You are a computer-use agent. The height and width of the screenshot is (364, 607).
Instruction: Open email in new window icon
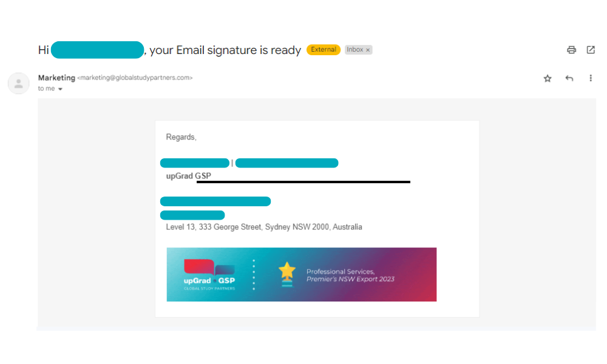[x=591, y=50]
